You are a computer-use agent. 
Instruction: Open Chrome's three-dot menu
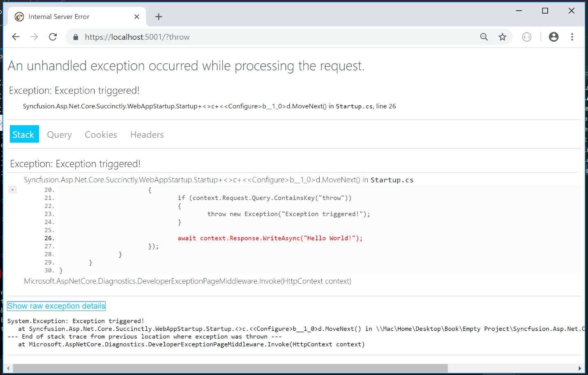point(572,37)
